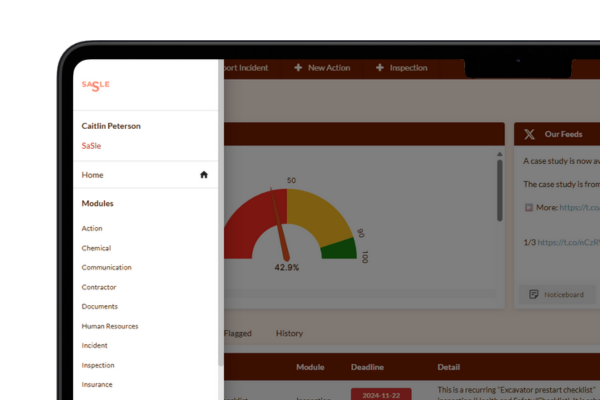This screenshot has height=400, width=600.
Task: Select Communication in the modules list
Action: pyautogui.click(x=106, y=268)
